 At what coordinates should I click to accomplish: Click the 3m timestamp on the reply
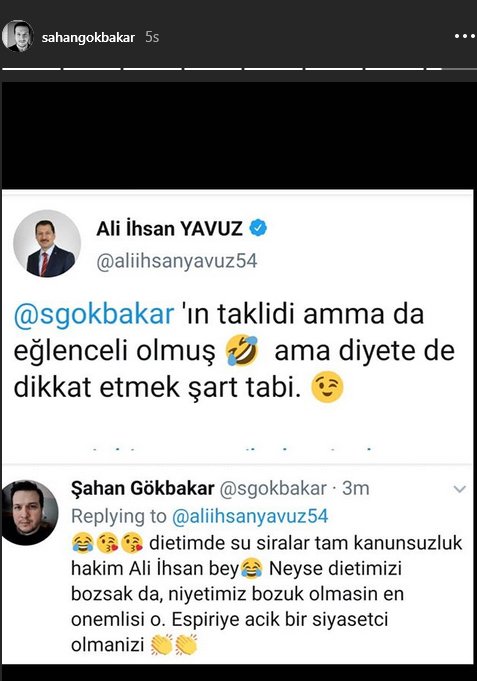click(x=356, y=489)
